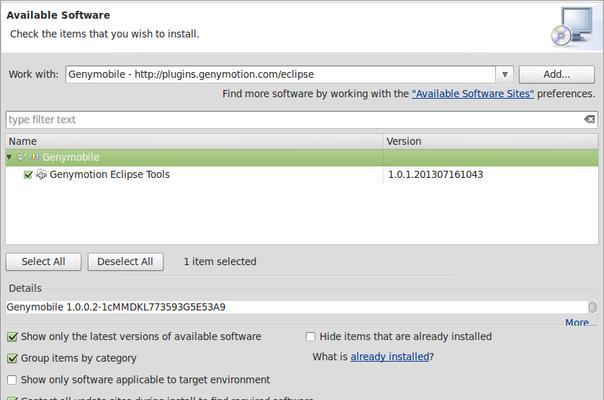The image size is (604, 400).
Task: Click the Work with URL field
Action: click(x=280, y=74)
